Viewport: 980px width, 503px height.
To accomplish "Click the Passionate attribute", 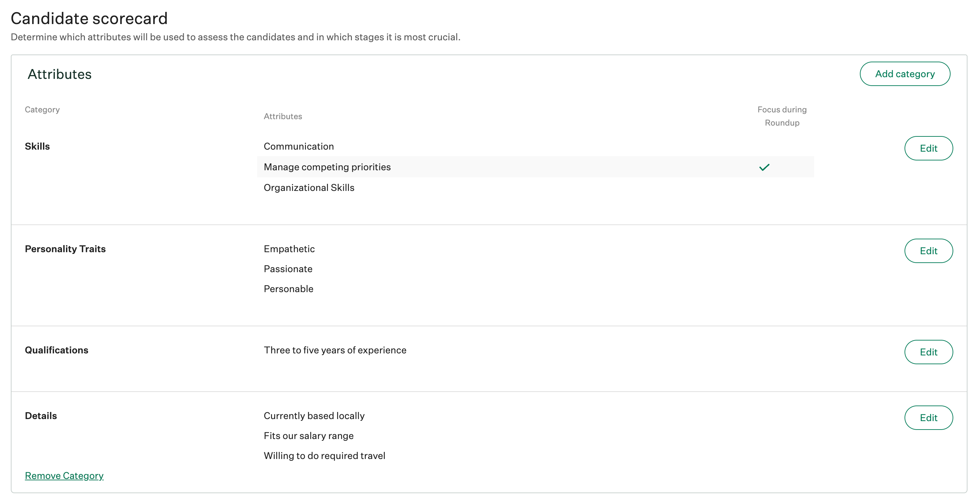I will tap(288, 269).
